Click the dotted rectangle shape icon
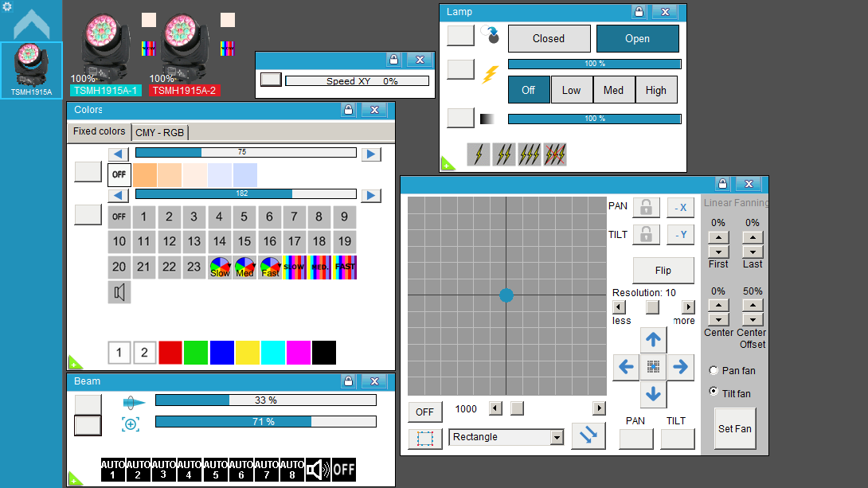The image size is (868, 488). [x=425, y=438]
